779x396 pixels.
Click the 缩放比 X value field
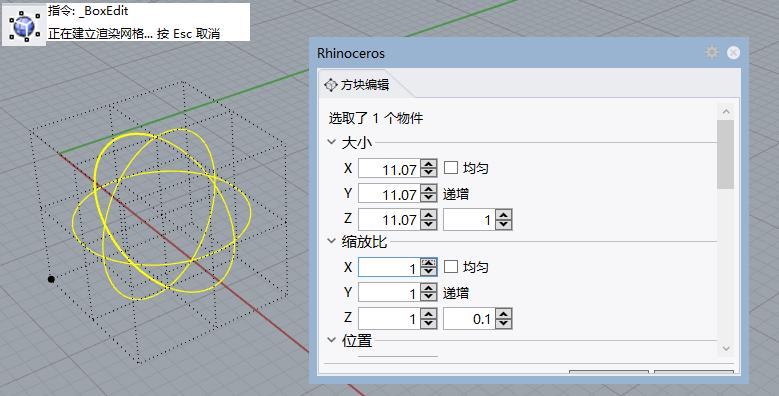[x=389, y=267]
